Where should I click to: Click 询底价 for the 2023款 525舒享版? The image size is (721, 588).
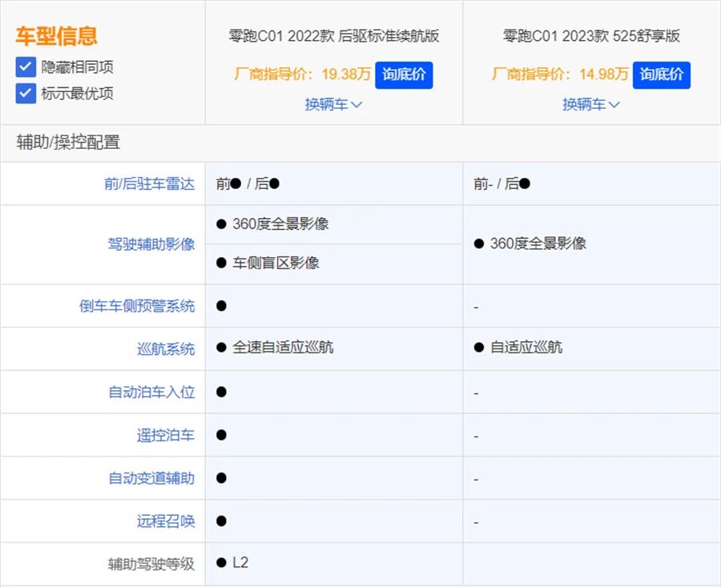(x=661, y=75)
